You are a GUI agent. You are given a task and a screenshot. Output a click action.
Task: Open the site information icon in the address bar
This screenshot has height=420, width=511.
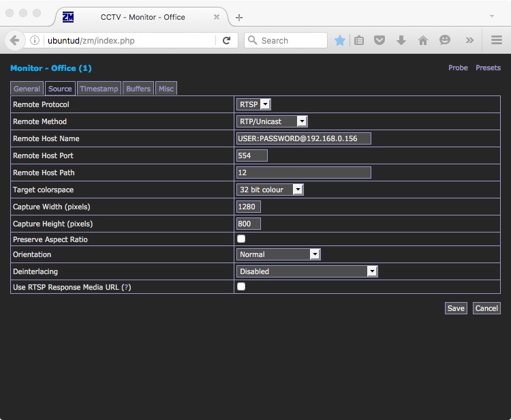(x=35, y=40)
